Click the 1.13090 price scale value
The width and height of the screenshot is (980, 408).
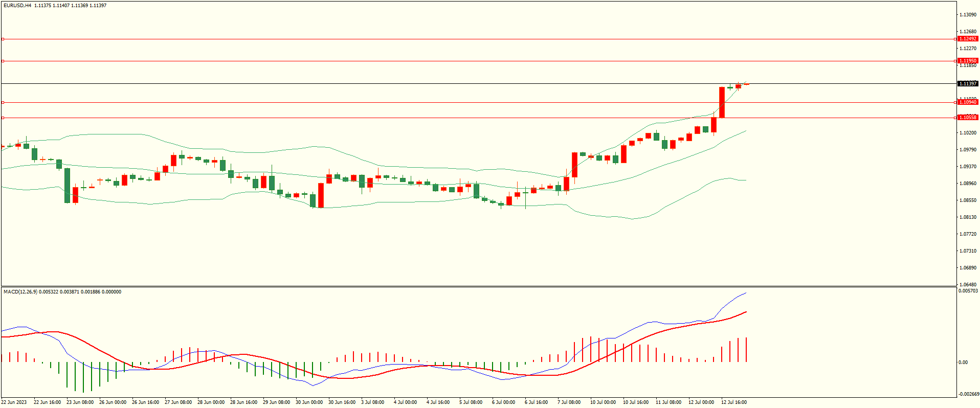pos(968,15)
